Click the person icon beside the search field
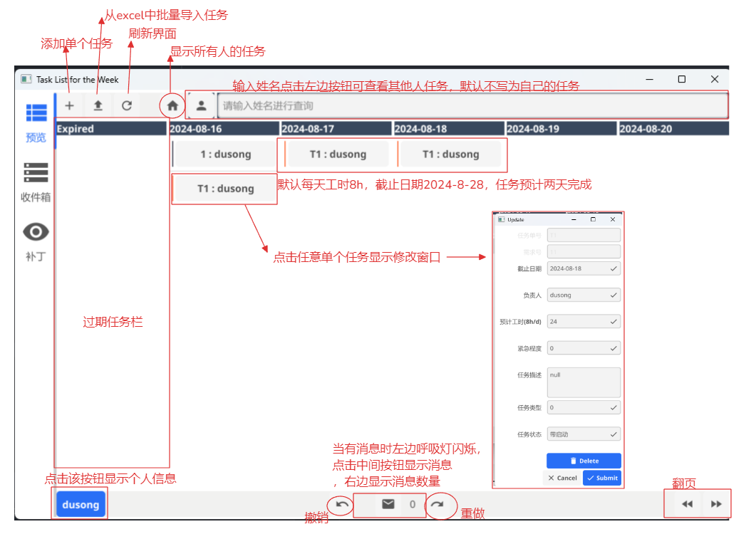The image size is (756, 534). (202, 105)
